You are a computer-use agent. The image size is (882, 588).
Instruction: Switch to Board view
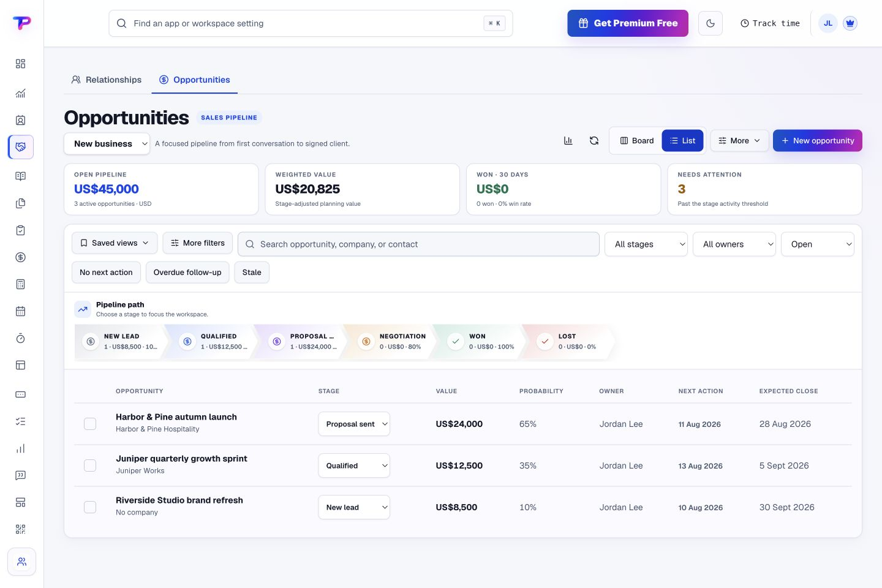[x=636, y=141]
